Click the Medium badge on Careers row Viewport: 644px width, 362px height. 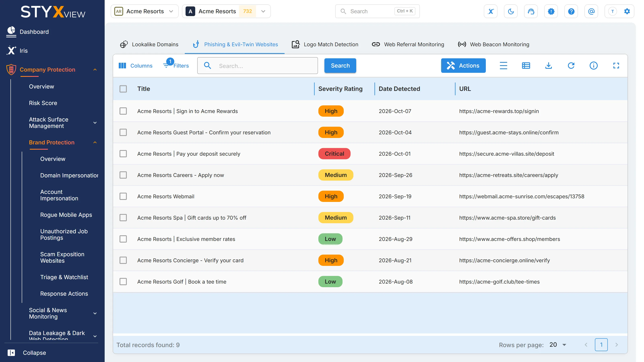(336, 175)
